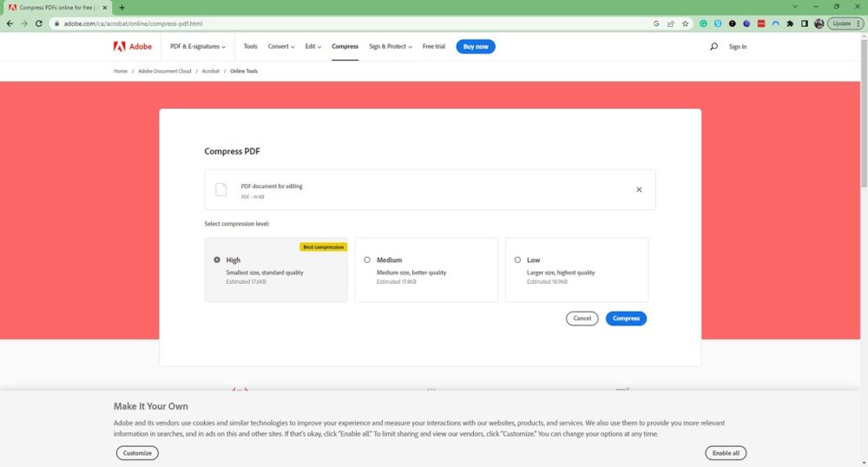Expand the Edit menu dropdown
The height and width of the screenshot is (467, 868).
click(312, 47)
